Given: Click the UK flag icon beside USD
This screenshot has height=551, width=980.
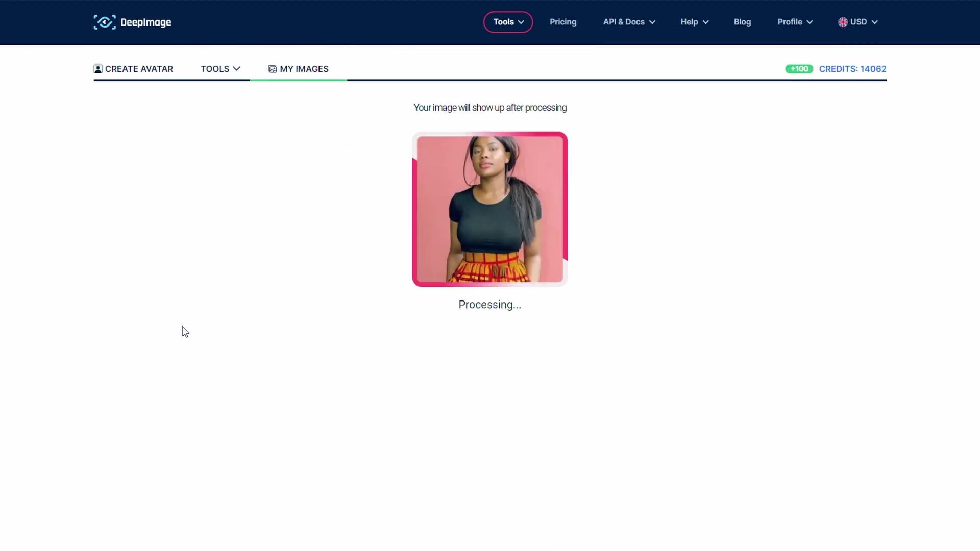Looking at the screenshot, I should [x=843, y=22].
